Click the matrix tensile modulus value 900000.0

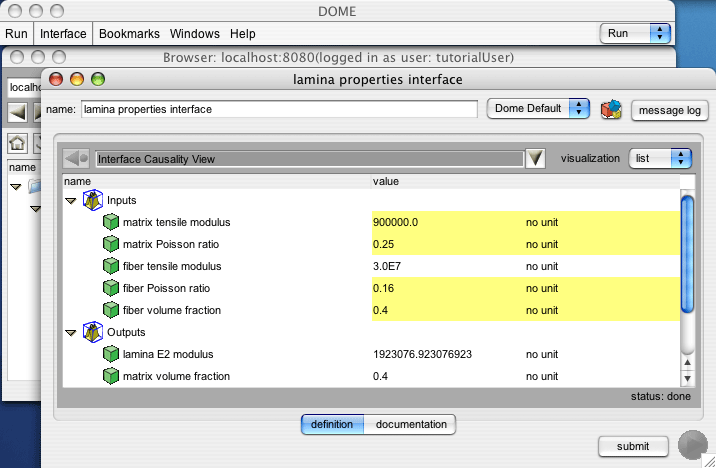(395, 222)
